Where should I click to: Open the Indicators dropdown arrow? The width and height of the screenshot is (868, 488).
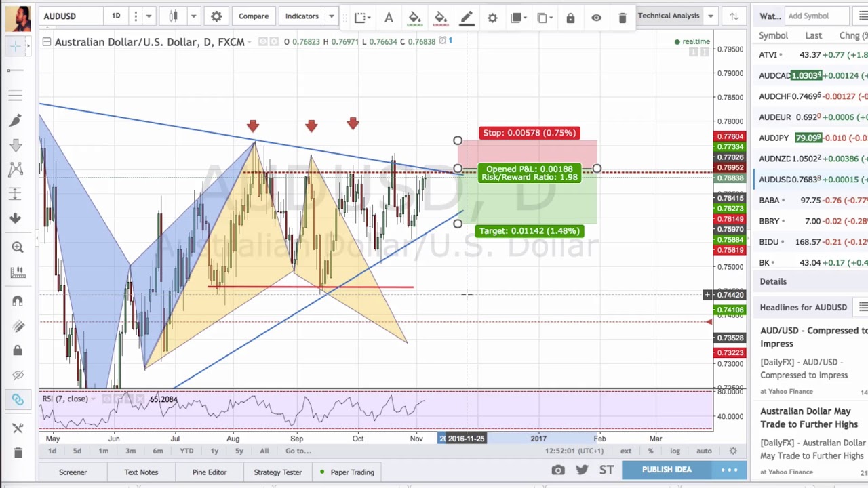point(331,16)
